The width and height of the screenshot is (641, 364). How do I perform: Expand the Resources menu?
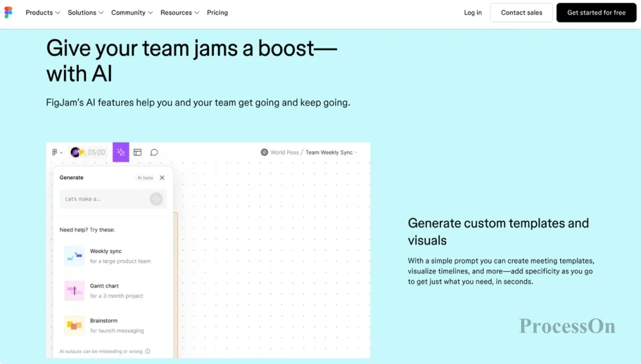click(x=179, y=13)
